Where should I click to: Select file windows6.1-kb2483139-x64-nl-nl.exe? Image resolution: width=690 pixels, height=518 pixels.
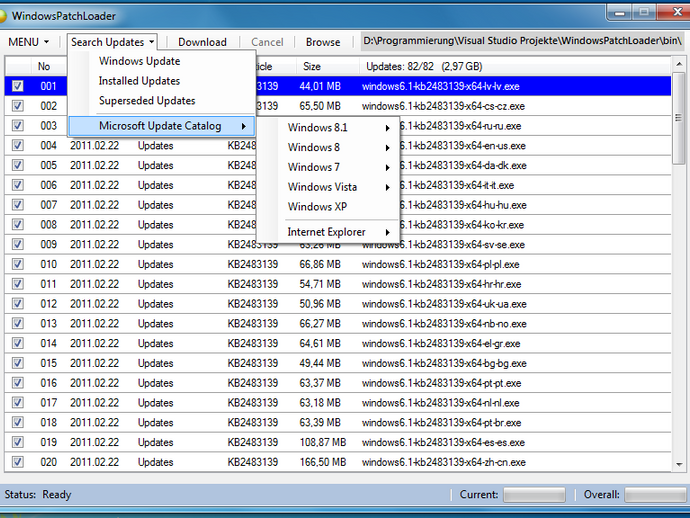[x=440, y=403]
